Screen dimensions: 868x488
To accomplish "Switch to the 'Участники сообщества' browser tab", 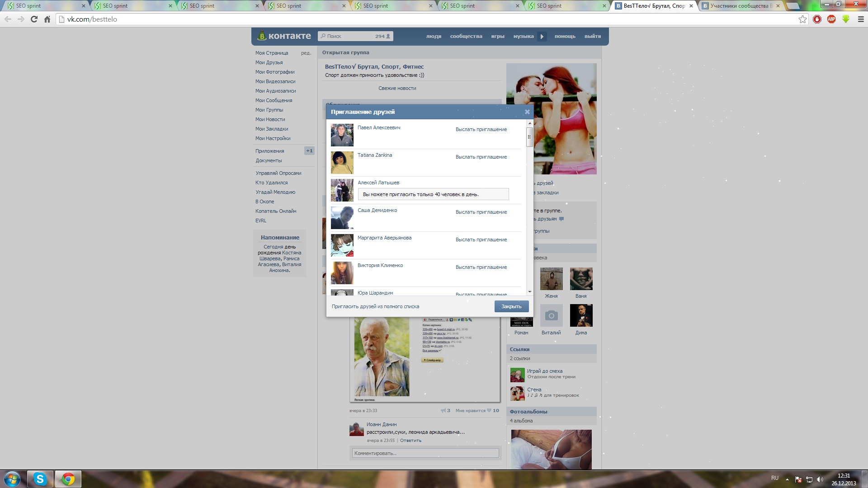I will click(x=739, y=6).
